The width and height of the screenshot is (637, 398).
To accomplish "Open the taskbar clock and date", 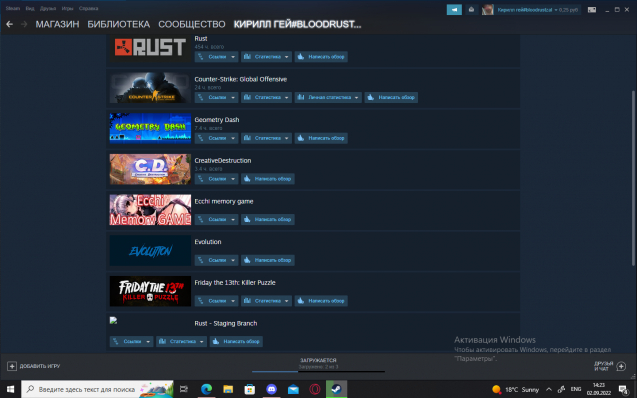I will point(598,389).
